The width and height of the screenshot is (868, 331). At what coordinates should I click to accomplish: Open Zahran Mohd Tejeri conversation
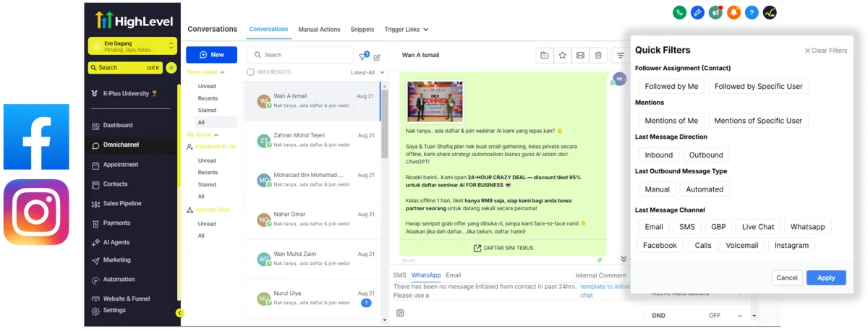pyautogui.click(x=312, y=140)
